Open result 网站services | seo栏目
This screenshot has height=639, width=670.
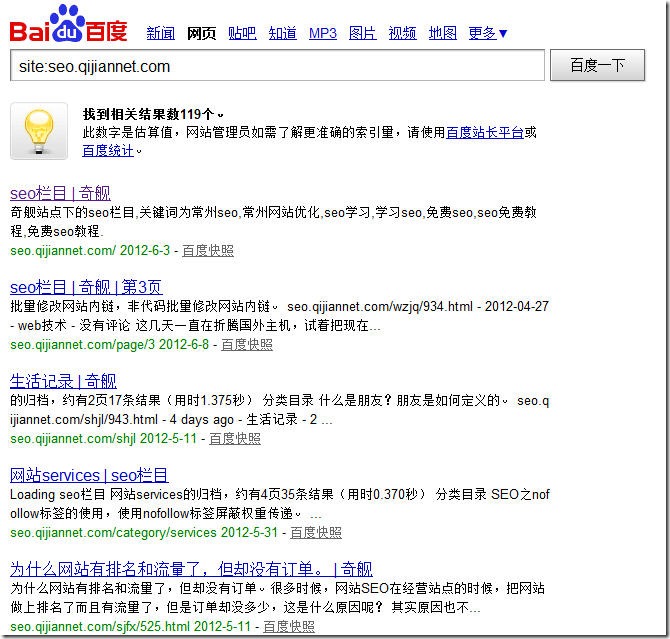[89, 475]
